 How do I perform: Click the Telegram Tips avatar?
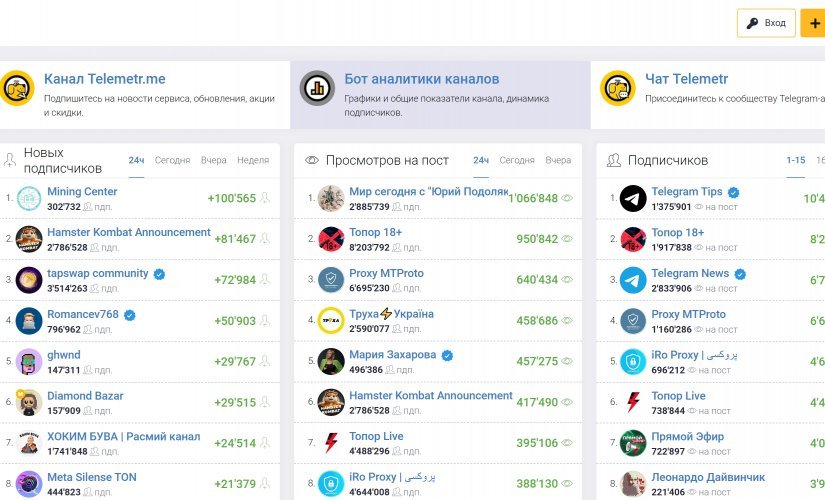pos(633,198)
